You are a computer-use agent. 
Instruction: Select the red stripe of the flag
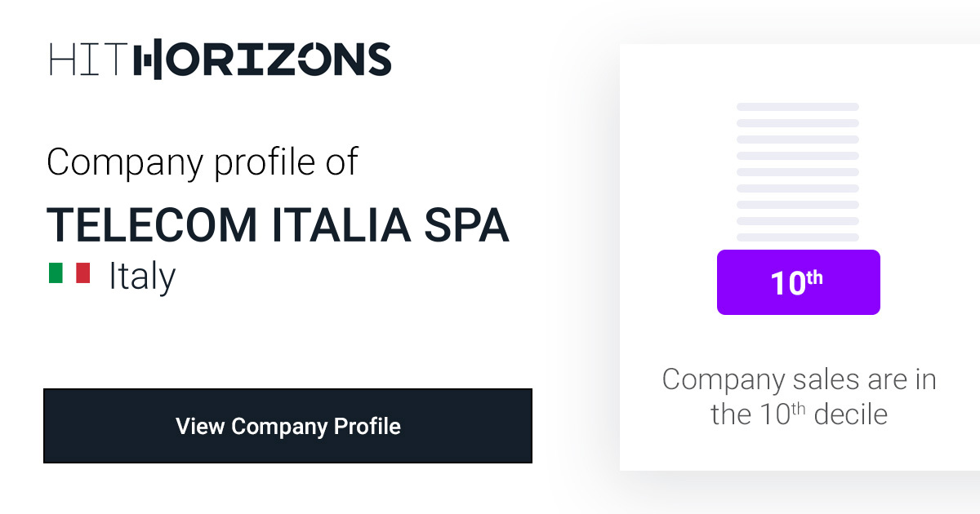[x=83, y=273]
